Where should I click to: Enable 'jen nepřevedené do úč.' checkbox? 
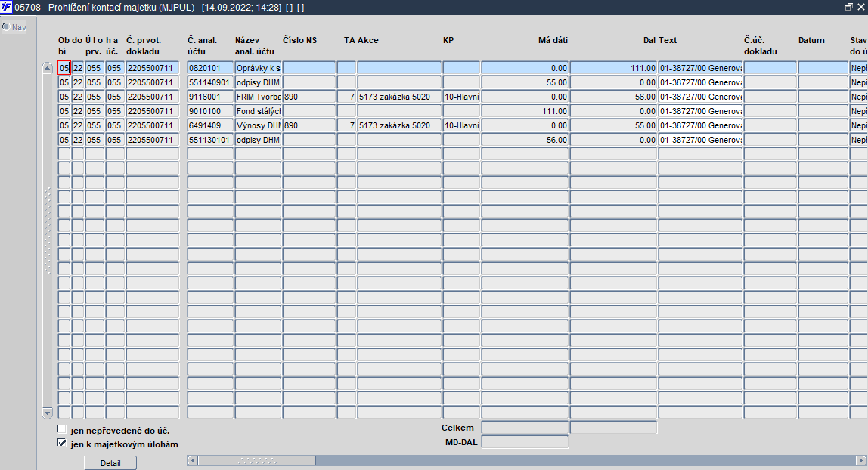click(x=62, y=430)
